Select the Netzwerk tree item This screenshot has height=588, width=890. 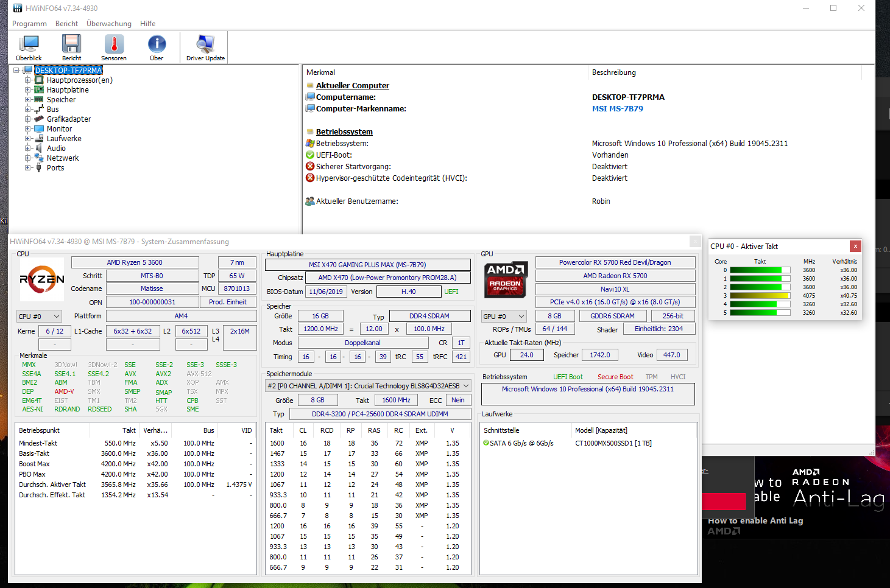pyautogui.click(x=63, y=158)
